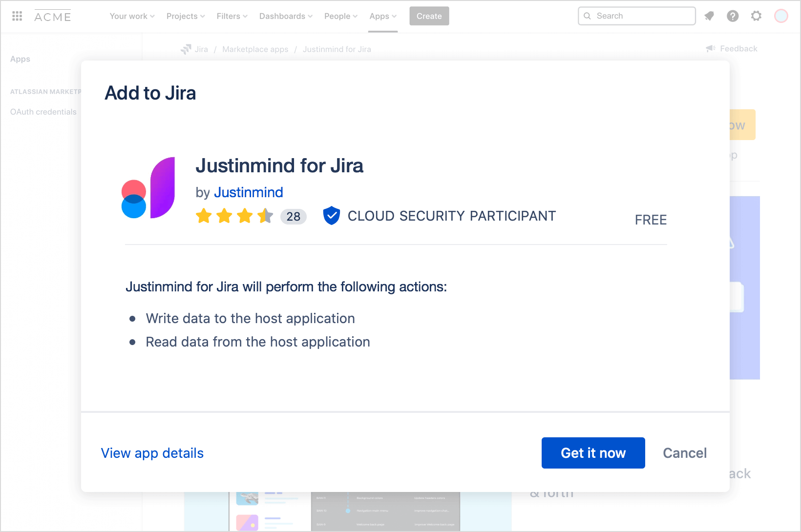Click the Apps sidebar heading
The height and width of the screenshot is (532, 801).
click(21, 59)
